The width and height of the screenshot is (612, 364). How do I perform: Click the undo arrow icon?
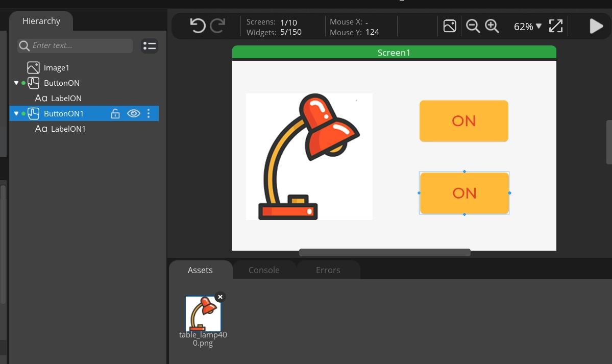(x=198, y=26)
